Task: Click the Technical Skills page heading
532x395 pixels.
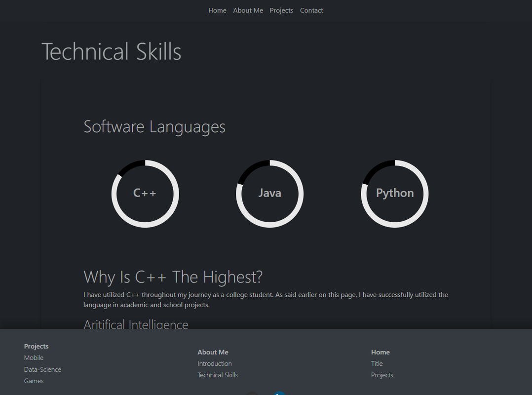Action: click(112, 51)
